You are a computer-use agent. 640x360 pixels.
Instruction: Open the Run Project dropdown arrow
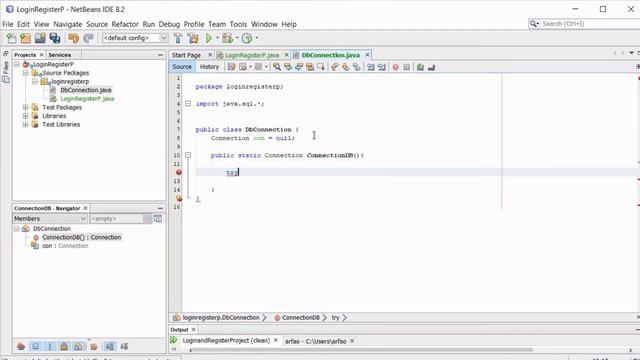[x=218, y=38]
